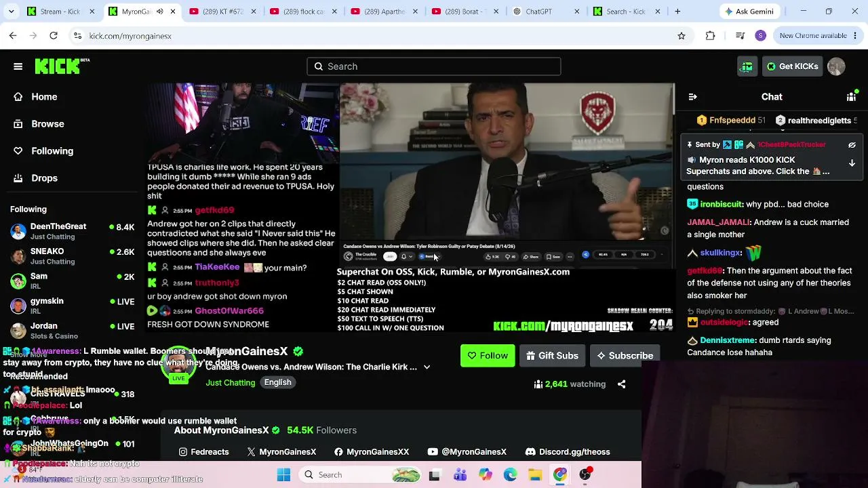The width and height of the screenshot is (868, 488).
Task: Open DeenTheGreat followed channel
Action: tap(72, 232)
